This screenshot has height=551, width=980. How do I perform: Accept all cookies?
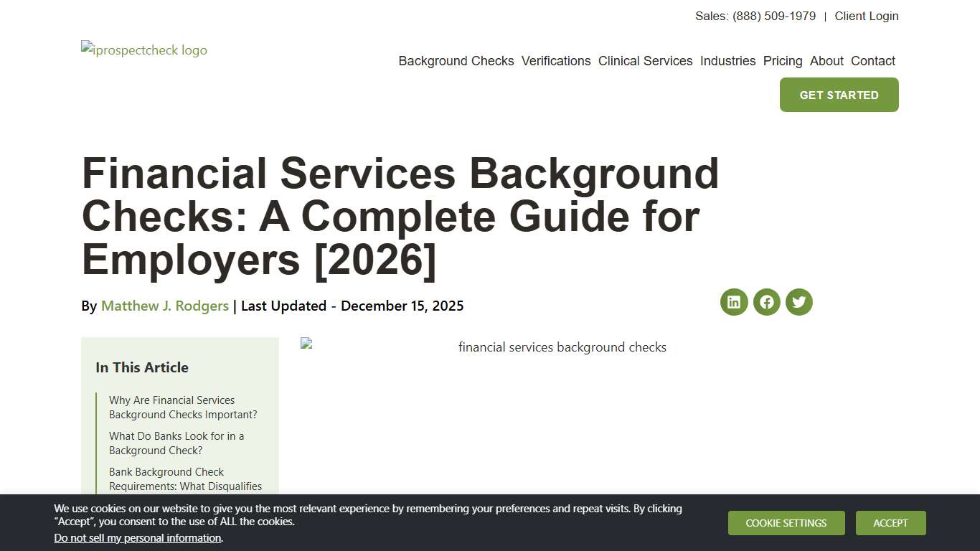[890, 523]
